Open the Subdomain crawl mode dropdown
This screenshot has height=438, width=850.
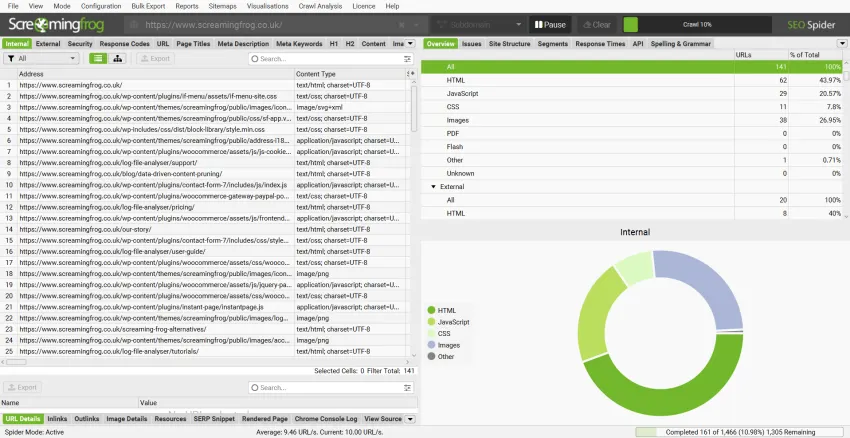[480, 24]
